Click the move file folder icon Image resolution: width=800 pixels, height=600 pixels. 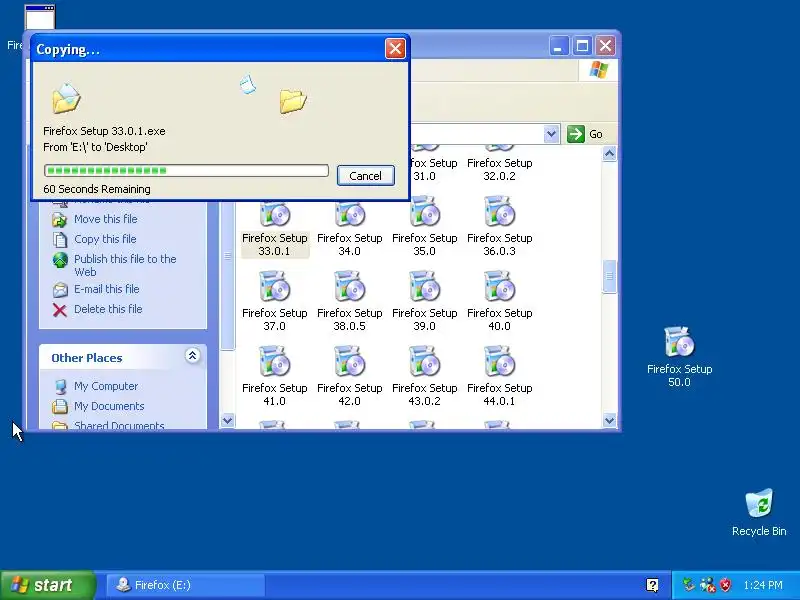click(60, 220)
